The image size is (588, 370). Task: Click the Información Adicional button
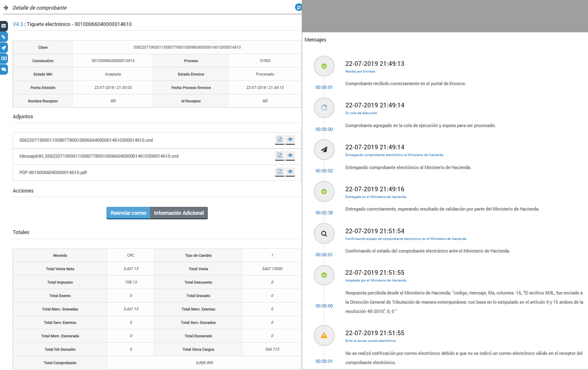coord(179,213)
